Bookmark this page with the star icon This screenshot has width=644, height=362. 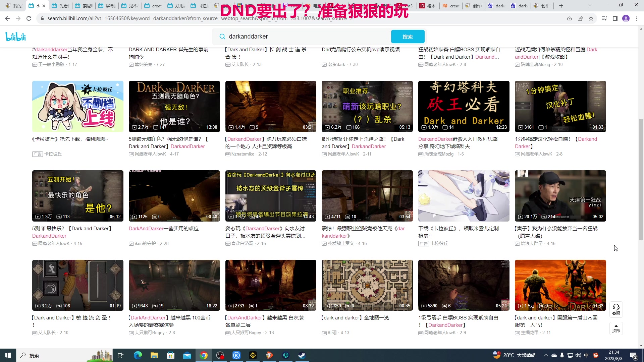click(591, 18)
